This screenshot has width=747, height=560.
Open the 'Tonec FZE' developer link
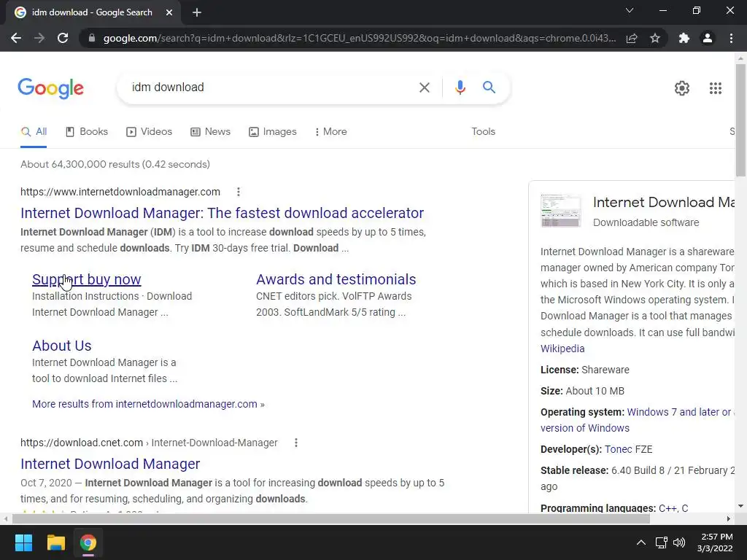pos(628,449)
